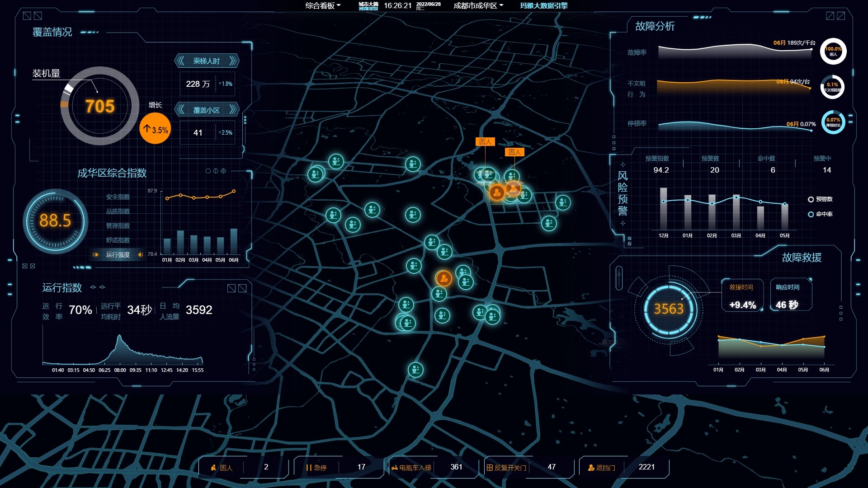Click the 06月 bar in composite index chart
868x488 pixels.
pyautogui.click(x=234, y=241)
